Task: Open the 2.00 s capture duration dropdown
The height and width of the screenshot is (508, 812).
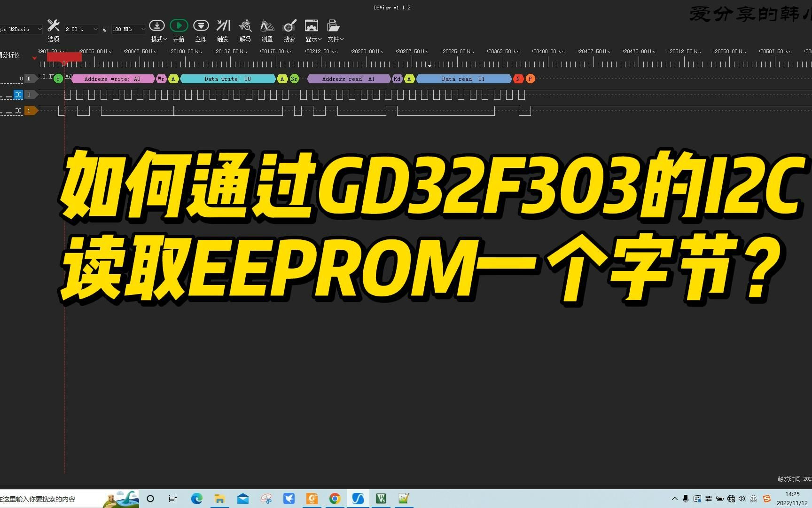Action: (81, 29)
